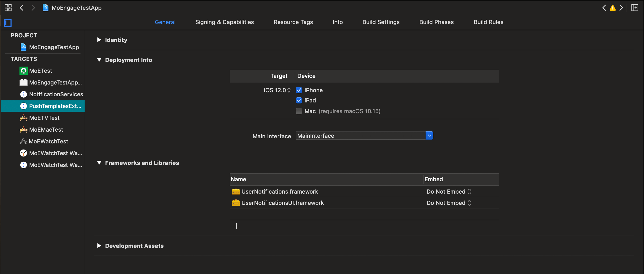Screen dimensions: 644x274
Task: Click the Main Interface label
Action: pyautogui.click(x=272, y=136)
